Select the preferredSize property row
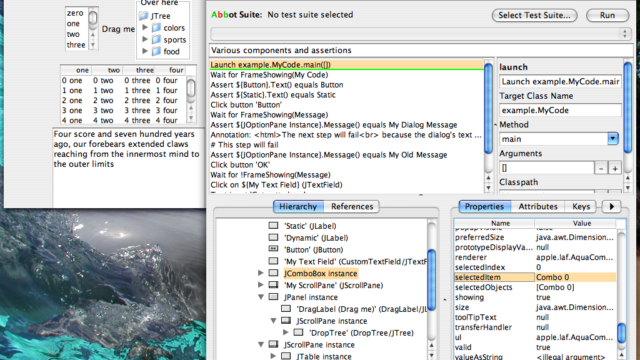 pyautogui.click(x=535, y=237)
